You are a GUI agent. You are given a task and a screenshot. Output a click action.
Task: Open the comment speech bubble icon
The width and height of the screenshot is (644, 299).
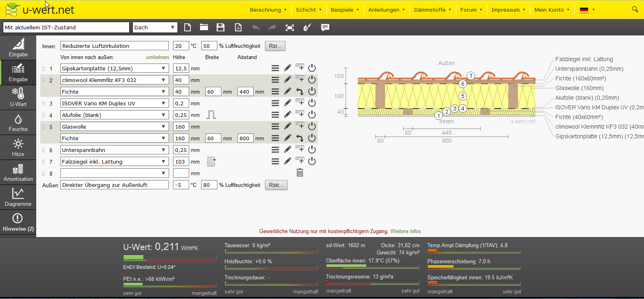[325, 27]
